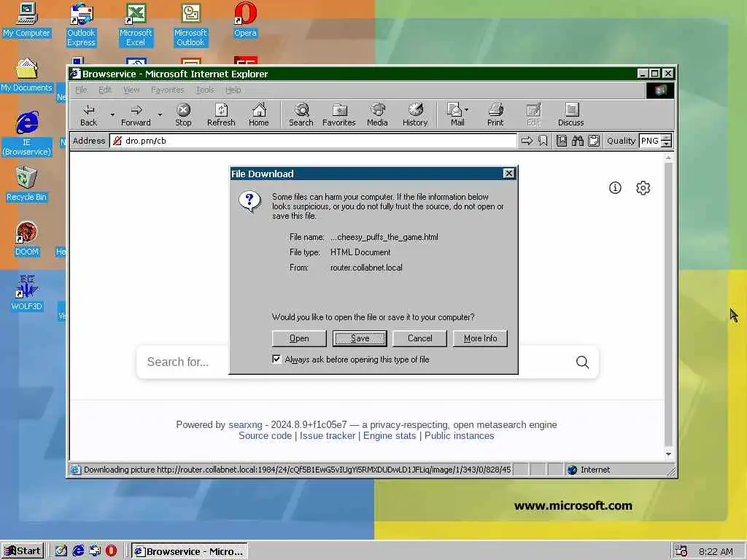This screenshot has width=747, height=560.
Task: Go to the Home page button
Action: pyautogui.click(x=259, y=114)
